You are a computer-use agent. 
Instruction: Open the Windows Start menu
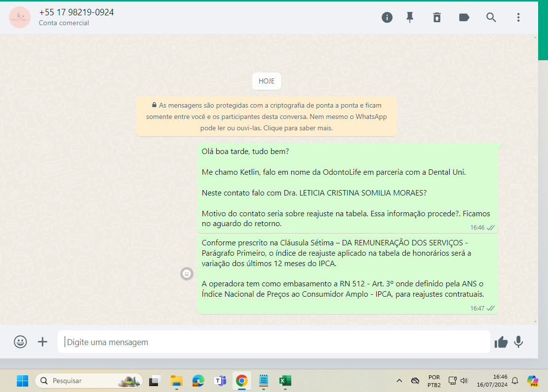point(22,381)
